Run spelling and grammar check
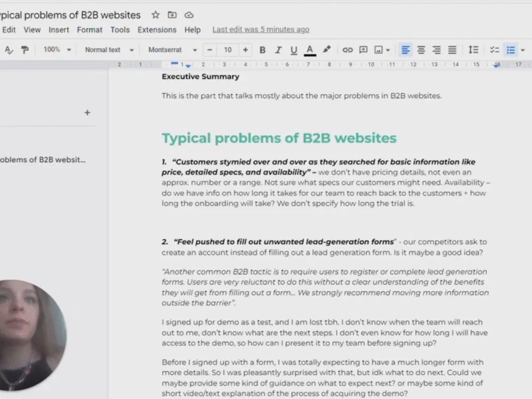The height and width of the screenshot is (399, 532). tap(9, 50)
